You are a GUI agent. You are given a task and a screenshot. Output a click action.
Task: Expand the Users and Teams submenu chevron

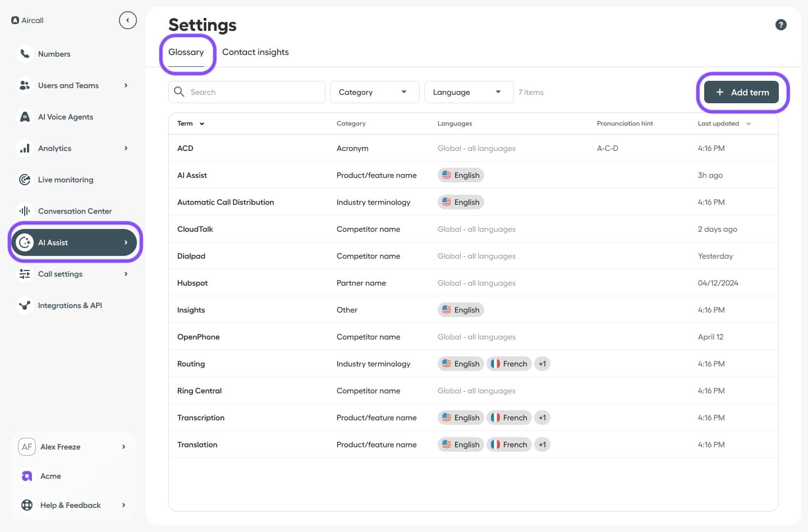126,85
